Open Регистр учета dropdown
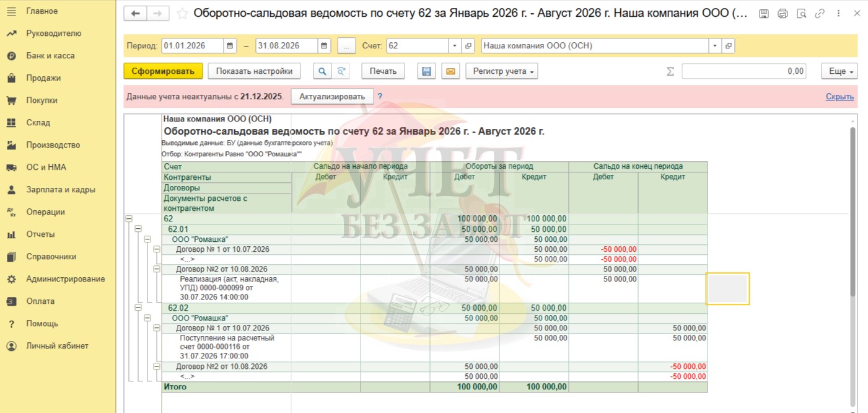The image size is (868, 413). (x=502, y=71)
